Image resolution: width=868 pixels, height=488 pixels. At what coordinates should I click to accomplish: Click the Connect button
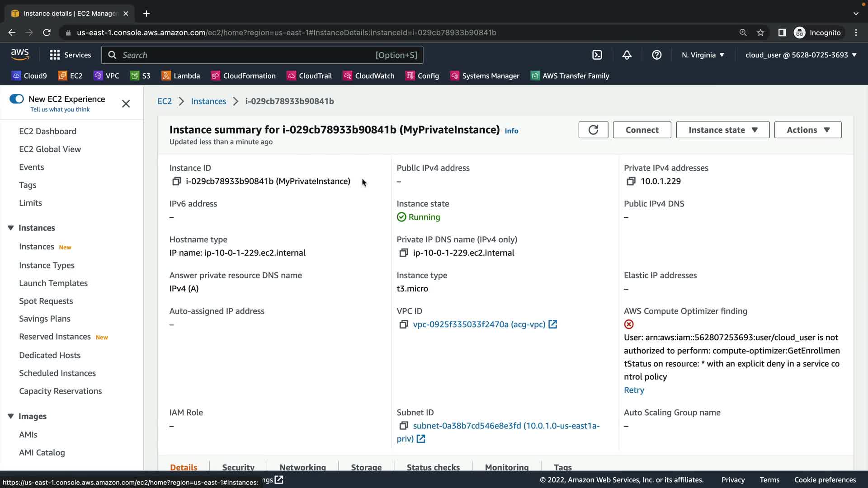[x=642, y=130]
